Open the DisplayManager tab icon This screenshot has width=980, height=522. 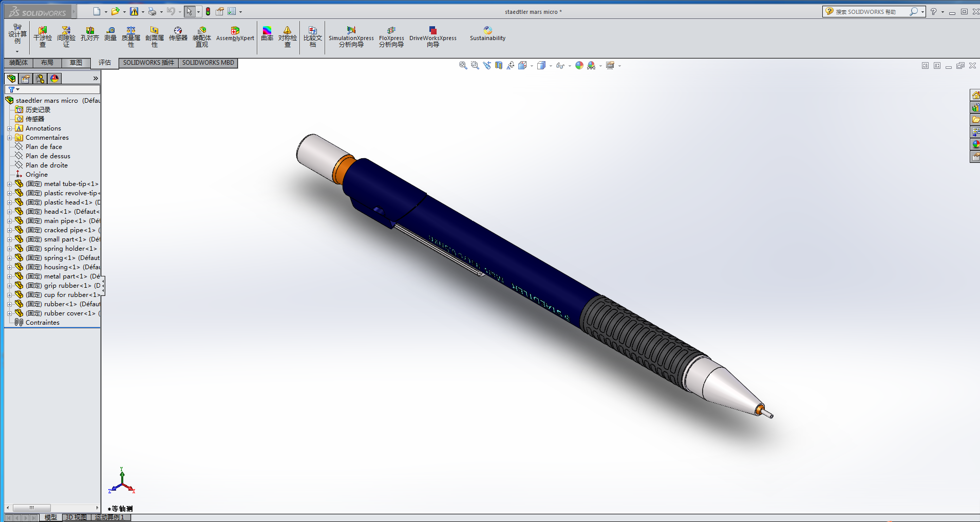54,79
